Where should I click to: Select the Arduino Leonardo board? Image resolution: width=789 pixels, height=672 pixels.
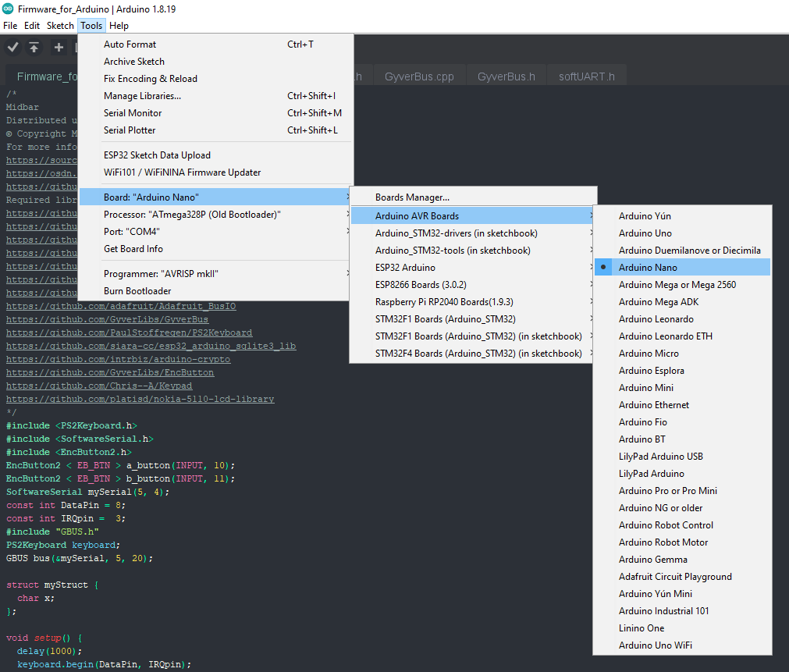[x=682, y=318]
